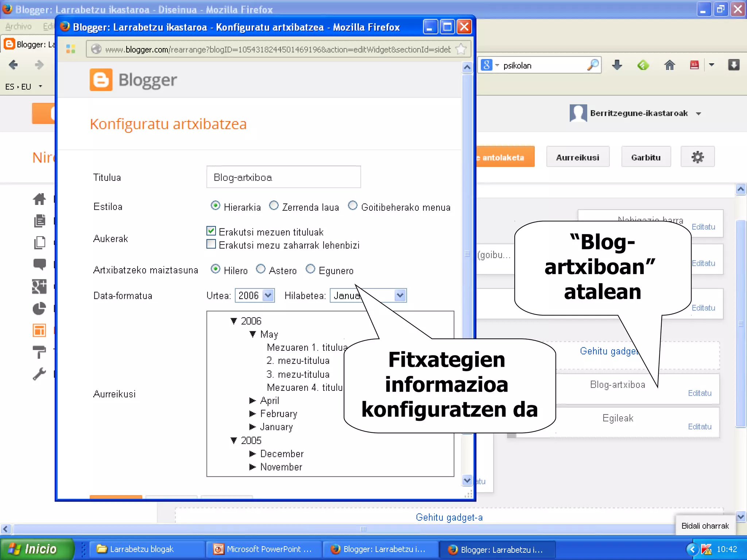Open the Stats pie chart icon
747x560 pixels.
point(39,308)
